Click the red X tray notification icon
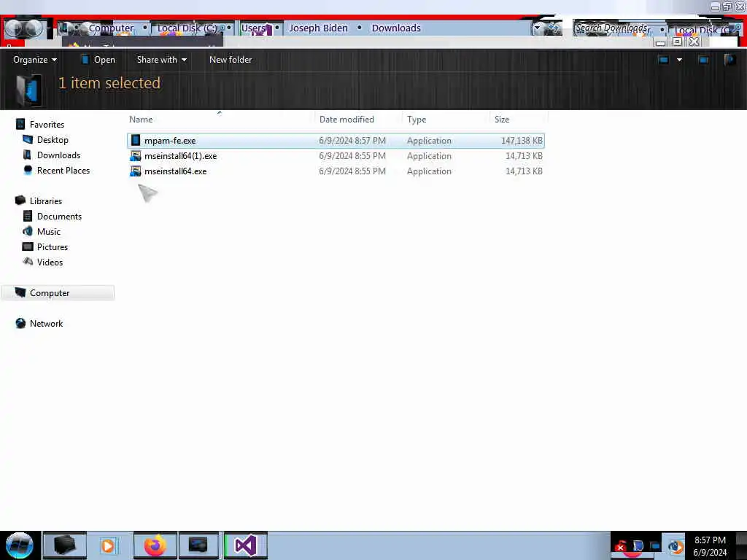The height and width of the screenshot is (560, 747). pyautogui.click(x=620, y=547)
